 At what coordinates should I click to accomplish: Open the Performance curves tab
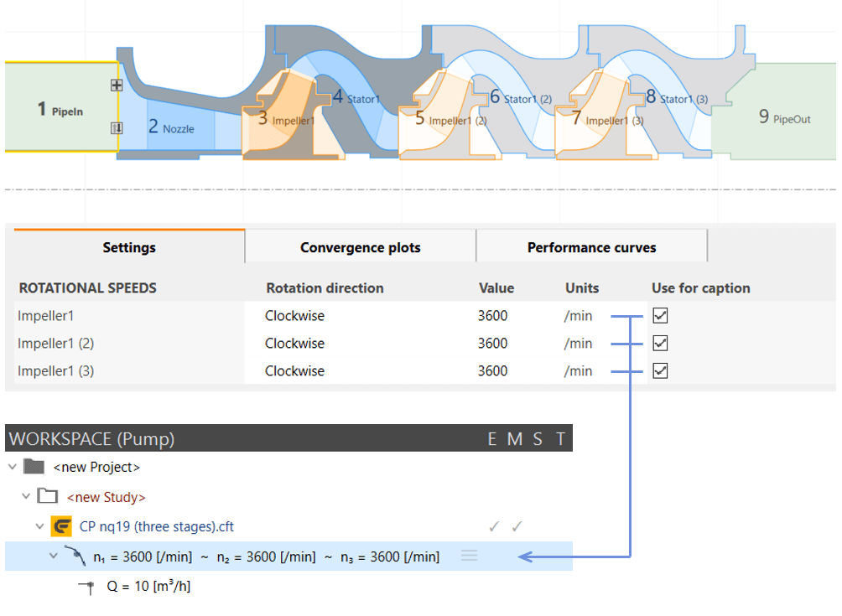click(x=592, y=247)
